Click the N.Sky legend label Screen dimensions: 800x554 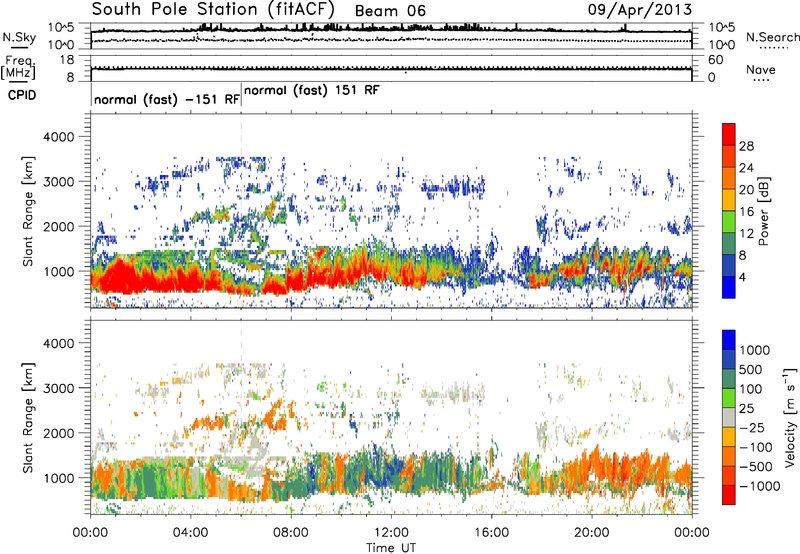click(19, 37)
